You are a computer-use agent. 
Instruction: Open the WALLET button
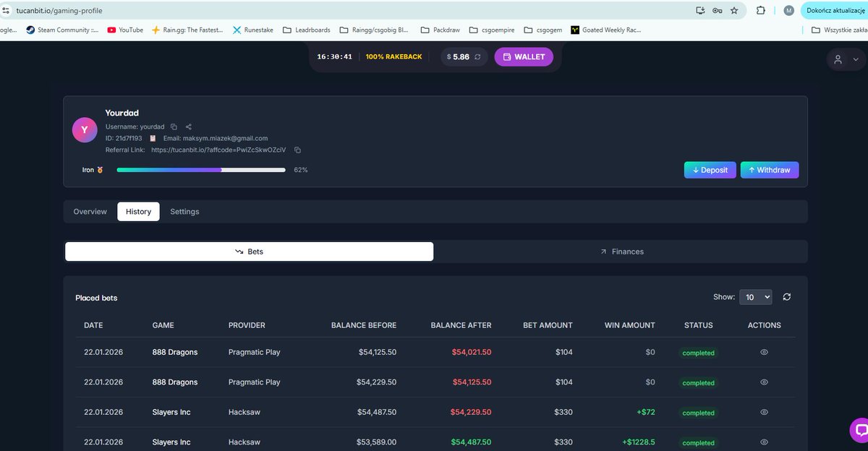(x=524, y=56)
